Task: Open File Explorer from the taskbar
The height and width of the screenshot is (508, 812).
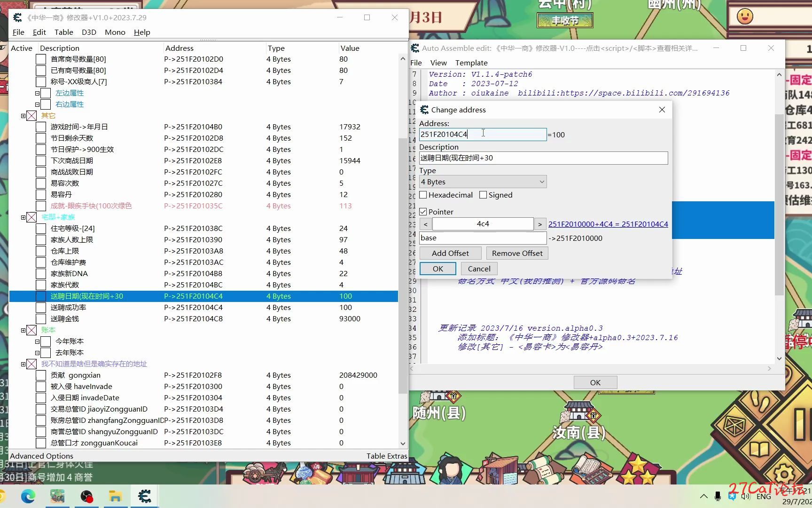Action: click(116, 496)
